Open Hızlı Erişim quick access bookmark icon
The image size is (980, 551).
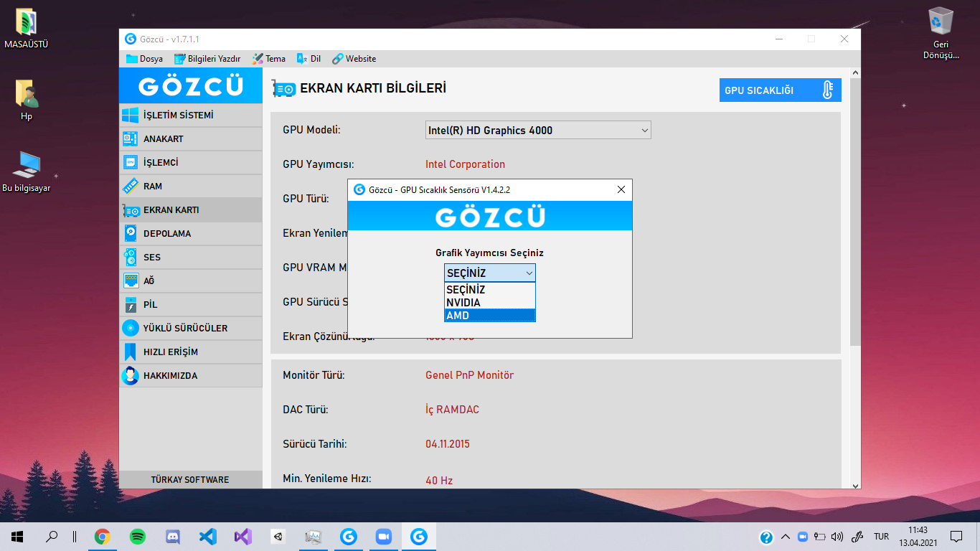[x=130, y=352]
